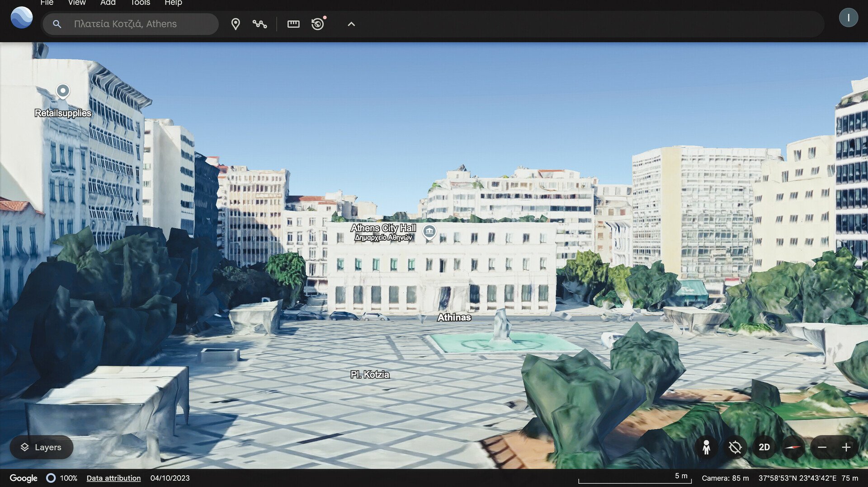Open the Add menu
868x487 pixels.
click(x=108, y=3)
